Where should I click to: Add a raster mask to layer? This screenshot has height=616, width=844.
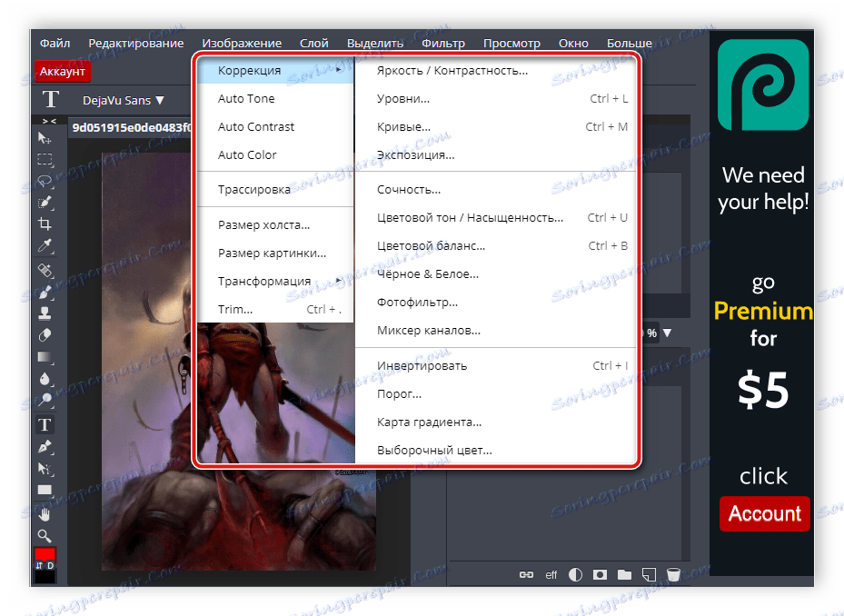(x=600, y=574)
